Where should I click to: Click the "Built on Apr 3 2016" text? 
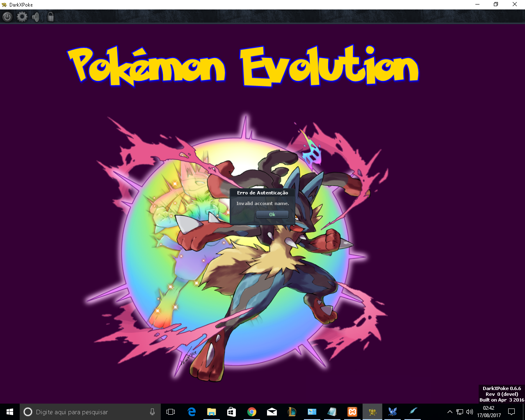[x=502, y=400]
